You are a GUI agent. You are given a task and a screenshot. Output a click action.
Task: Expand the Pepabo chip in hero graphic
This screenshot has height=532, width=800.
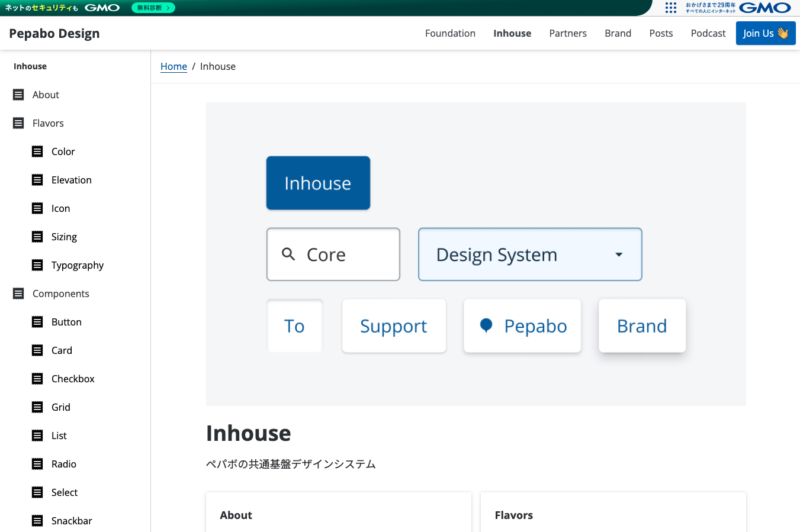tap(522, 325)
